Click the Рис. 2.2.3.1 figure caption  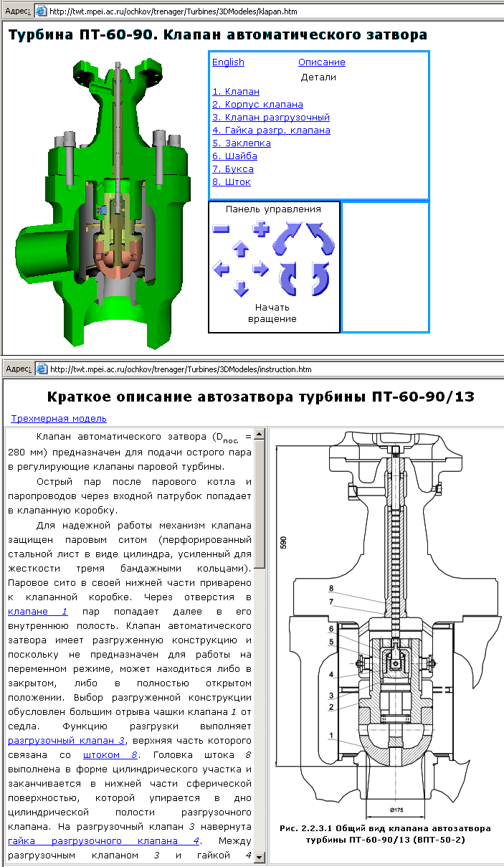click(x=385, y=833)
